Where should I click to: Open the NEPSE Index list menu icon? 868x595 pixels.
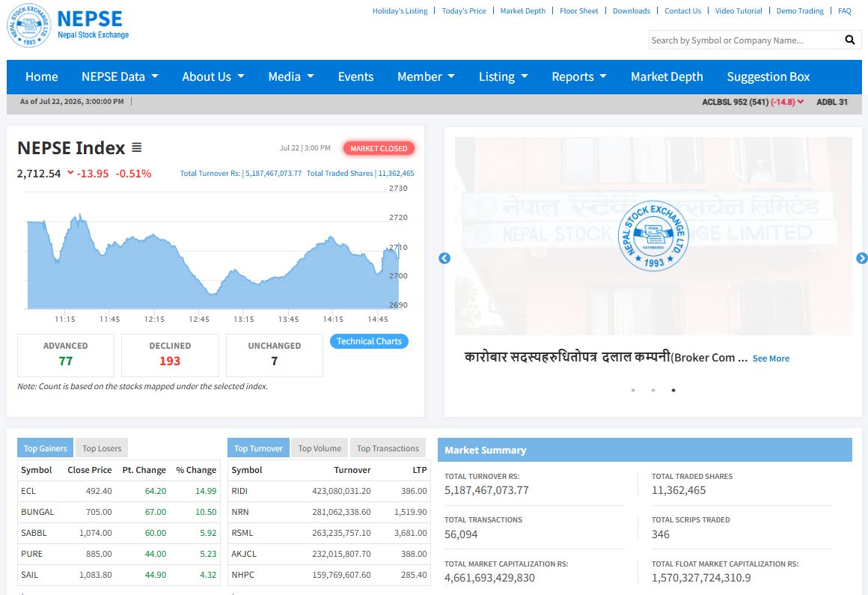pos(137,147)
